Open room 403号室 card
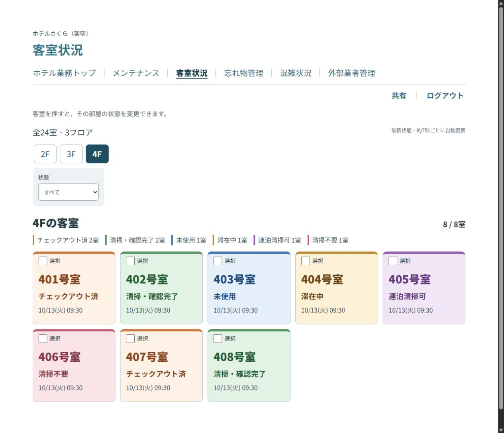Image resolution: width=504 pixels, height=433 pixels. pyautogui.click(x=249, y=288)
